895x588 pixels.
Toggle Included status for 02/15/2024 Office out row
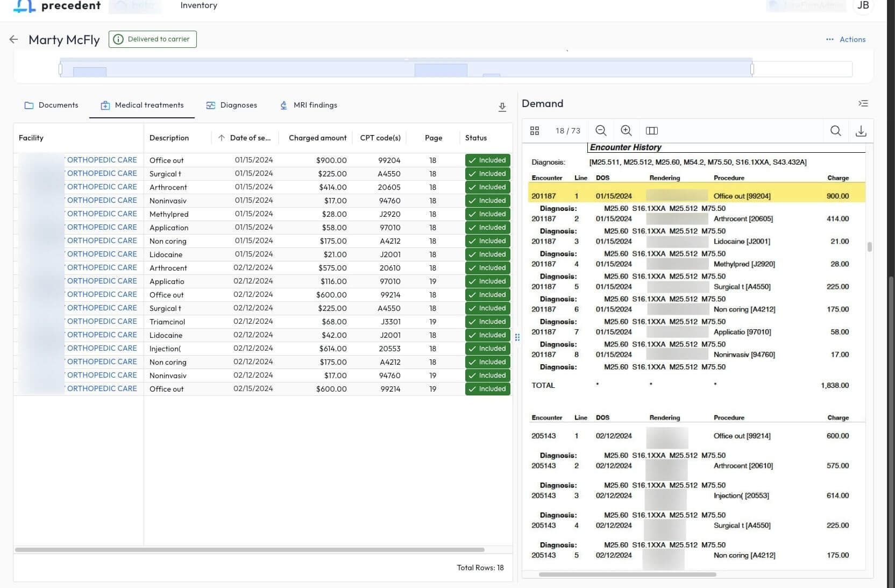pos(487,389)
